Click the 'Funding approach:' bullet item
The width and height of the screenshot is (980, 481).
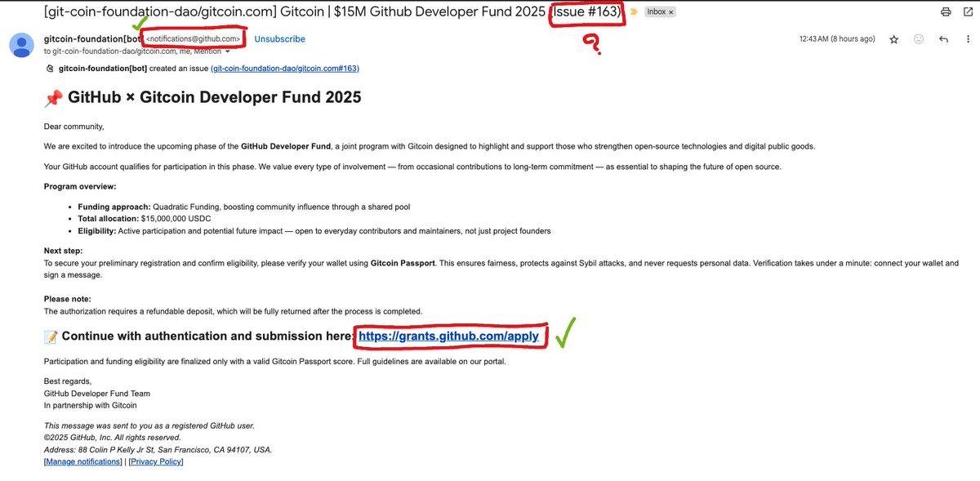(244, 207)
